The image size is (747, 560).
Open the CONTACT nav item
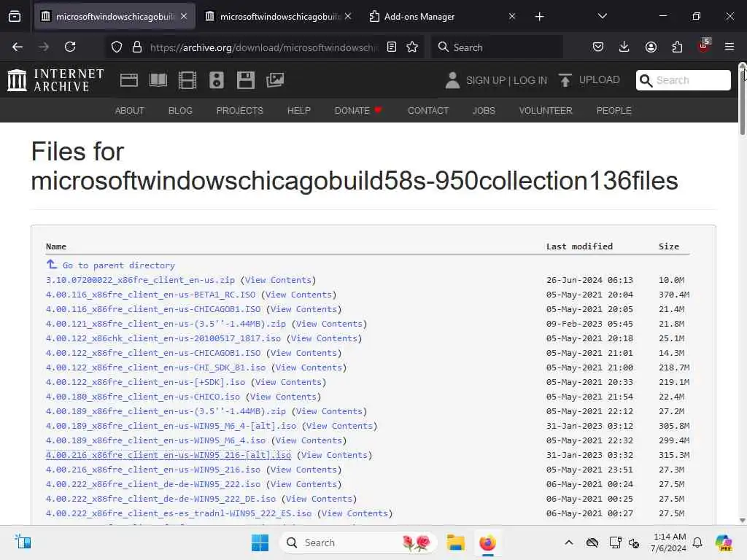427,111
